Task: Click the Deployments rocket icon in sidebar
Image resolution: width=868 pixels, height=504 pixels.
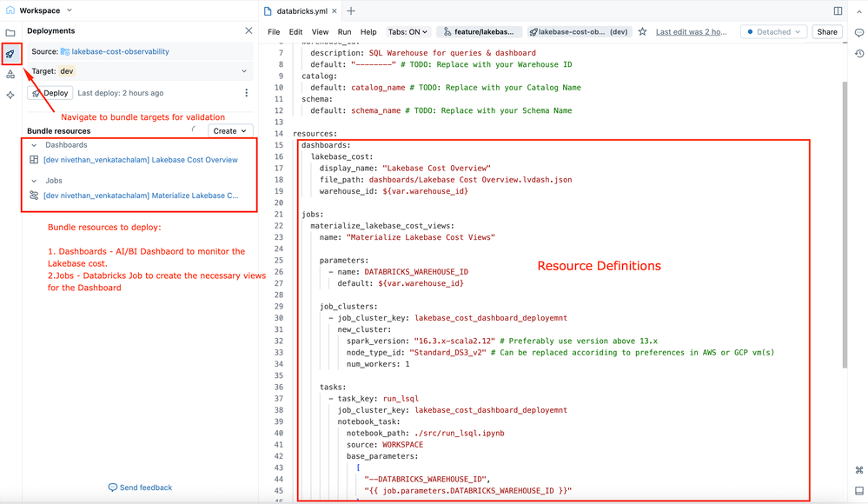Action: [10, 54]
